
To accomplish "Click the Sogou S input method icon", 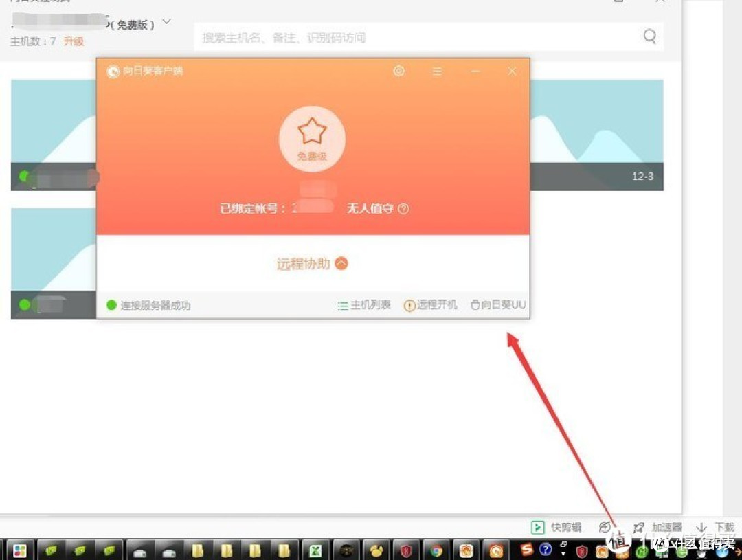I will (526, 549).
